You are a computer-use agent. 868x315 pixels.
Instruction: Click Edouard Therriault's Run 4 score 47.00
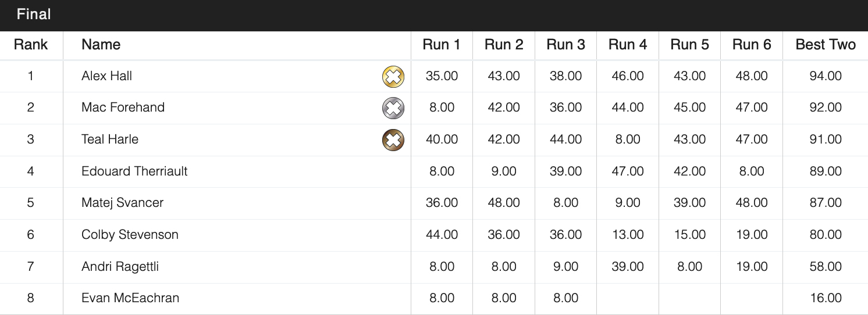point(628,171)
